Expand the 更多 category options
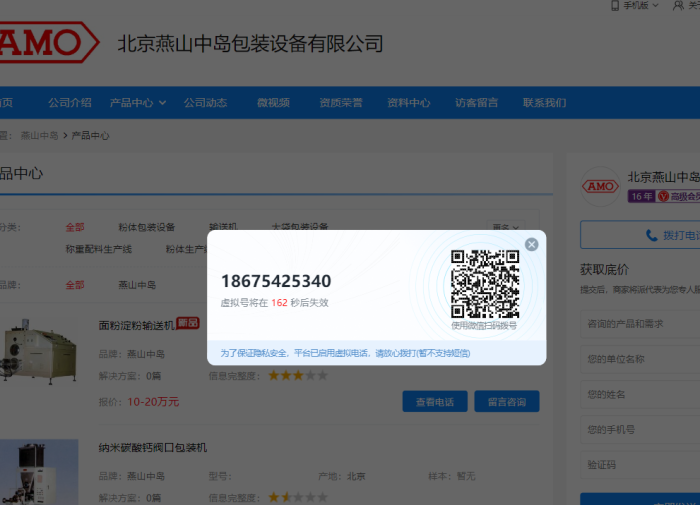The width and height of the screenshot is (700, 505). point(506,228)
